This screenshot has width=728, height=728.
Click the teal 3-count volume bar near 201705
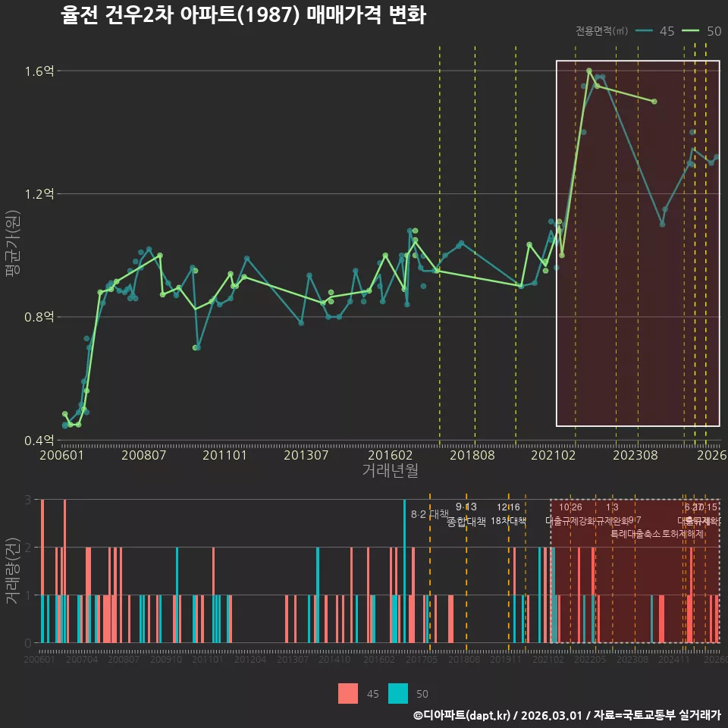click(404, 571)
